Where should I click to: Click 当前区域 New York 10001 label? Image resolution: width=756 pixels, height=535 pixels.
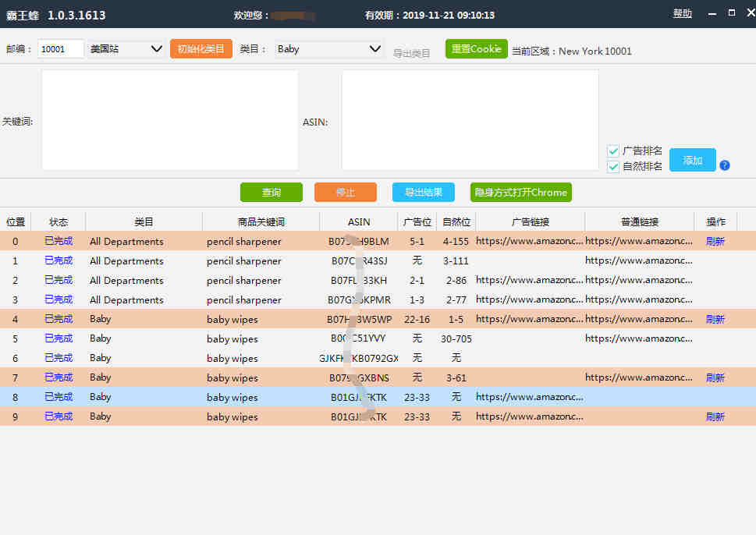(x=571, y=51)
